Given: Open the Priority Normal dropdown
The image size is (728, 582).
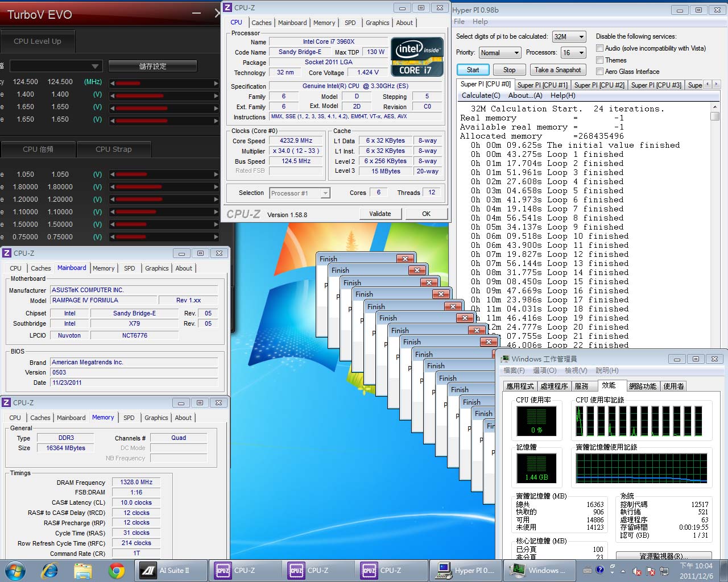Looking at the screenshot, I should pyautogui.click(x=499, y=53).
